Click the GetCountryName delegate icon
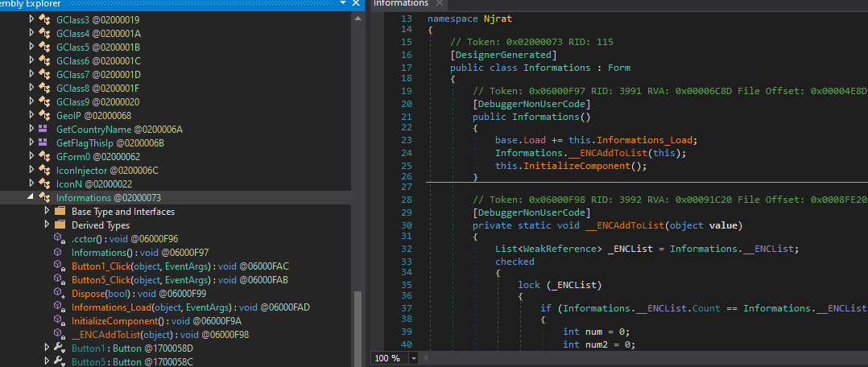 click(x=44, y=129)
